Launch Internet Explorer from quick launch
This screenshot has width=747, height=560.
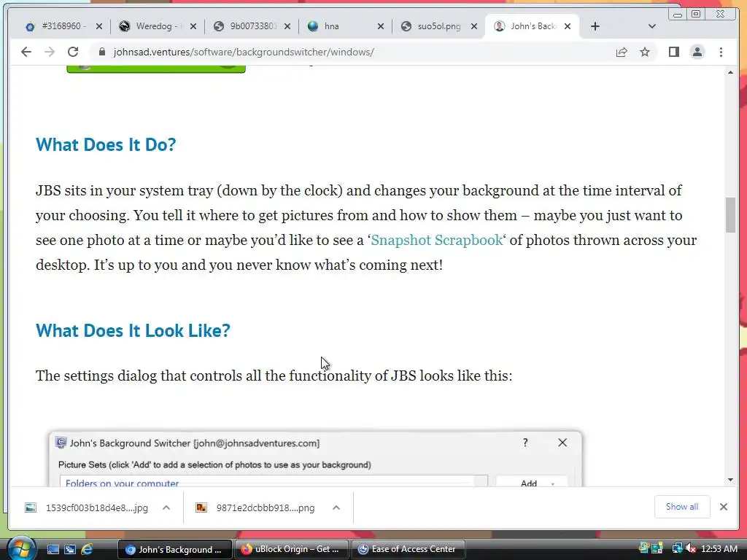click(x=88, y=549)
